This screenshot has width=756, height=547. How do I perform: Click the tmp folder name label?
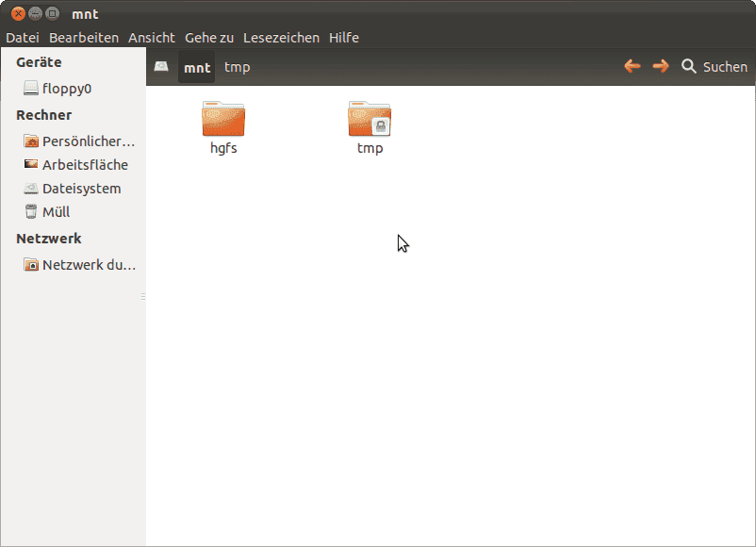(x=370, y=148)
